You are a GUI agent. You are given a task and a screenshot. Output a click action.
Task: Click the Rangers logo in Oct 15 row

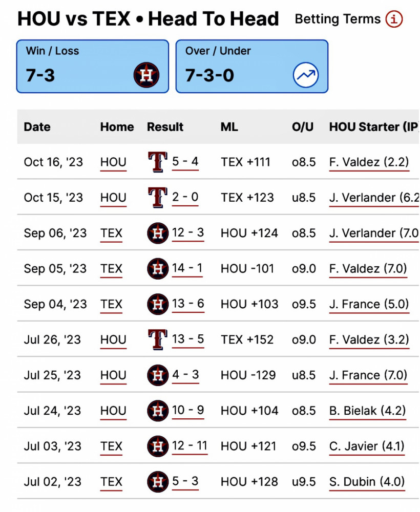(x=158, y=197)
